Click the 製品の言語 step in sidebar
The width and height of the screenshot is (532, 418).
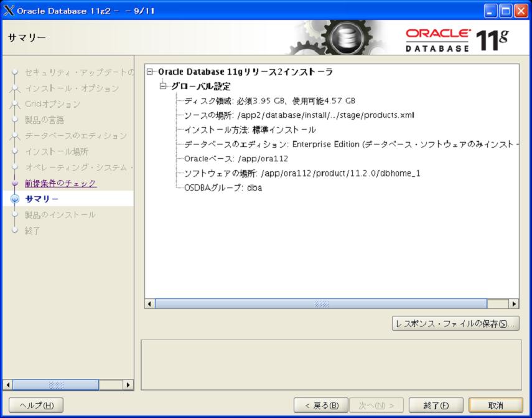(44, 120)
